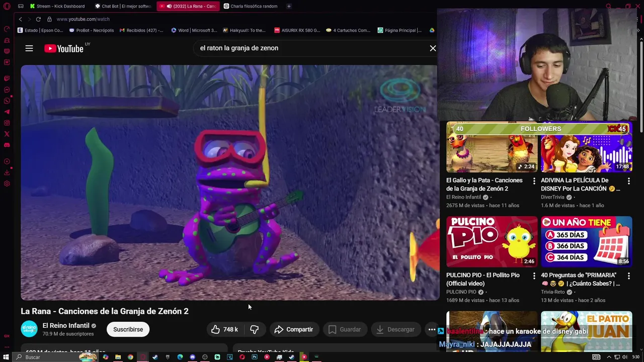Open Estado | Epson bookmark
This screenshot has width=644, height=362.
(x=40, y=30)
